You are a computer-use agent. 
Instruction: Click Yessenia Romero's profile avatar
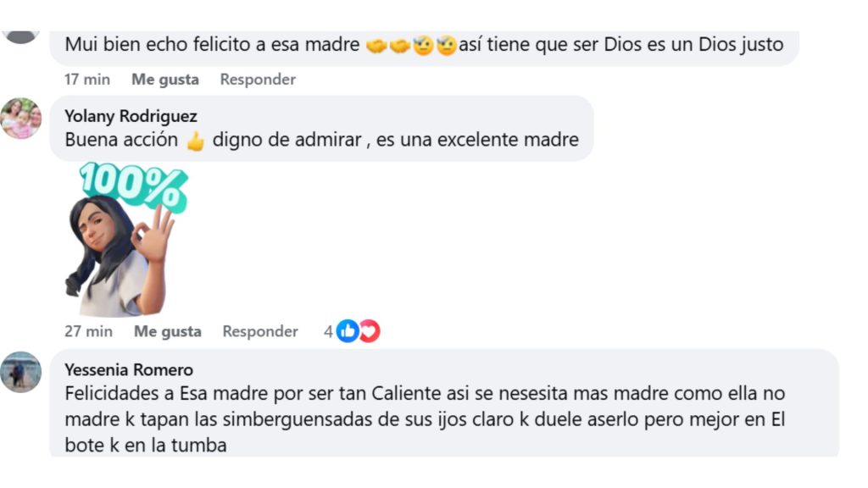pyautogui.click(x=21, y=373)
